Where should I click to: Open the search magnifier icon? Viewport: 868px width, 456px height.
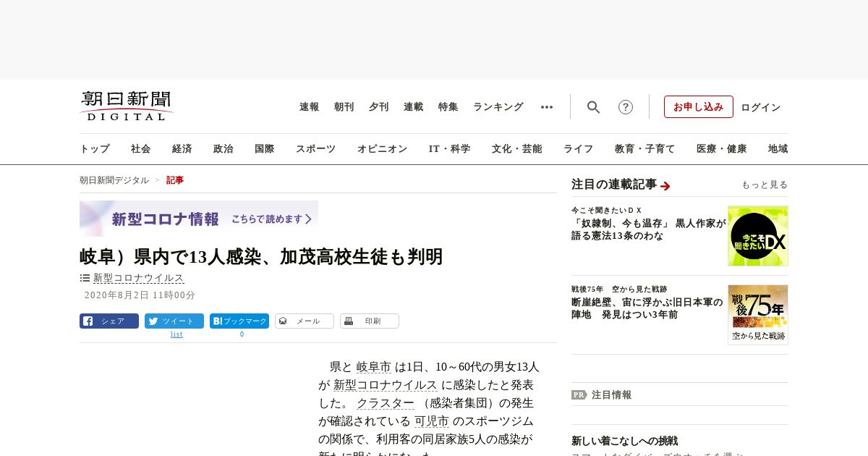coord(593,107)
